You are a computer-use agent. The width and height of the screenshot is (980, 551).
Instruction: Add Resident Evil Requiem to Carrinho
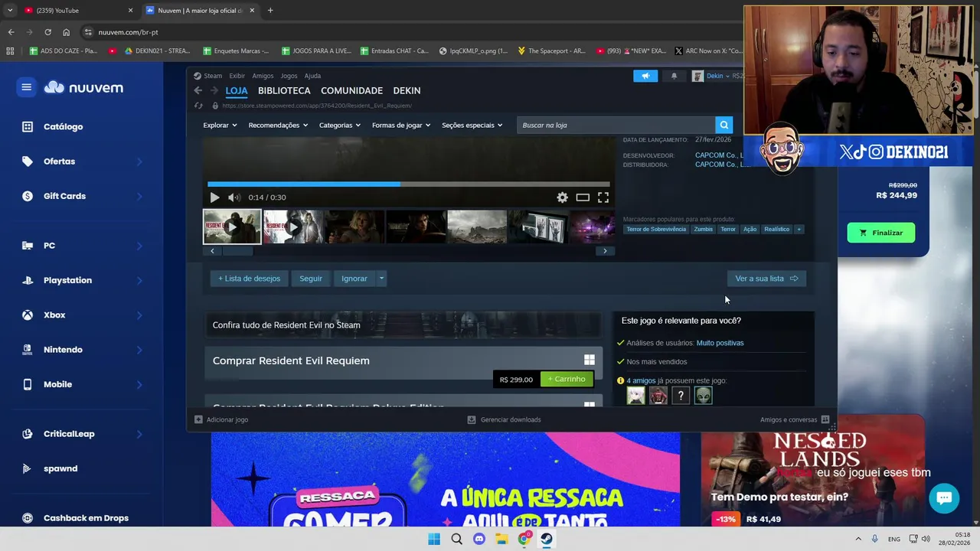tap(567, 379)
